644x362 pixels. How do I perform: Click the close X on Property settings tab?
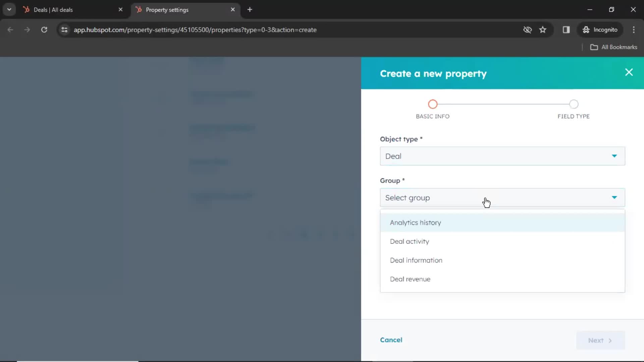tap(233, 10)
